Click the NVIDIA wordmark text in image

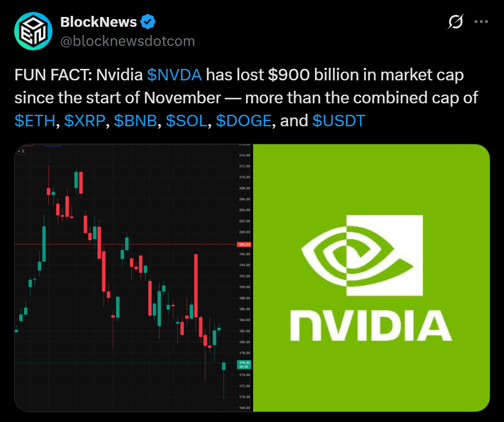[371, 326]
